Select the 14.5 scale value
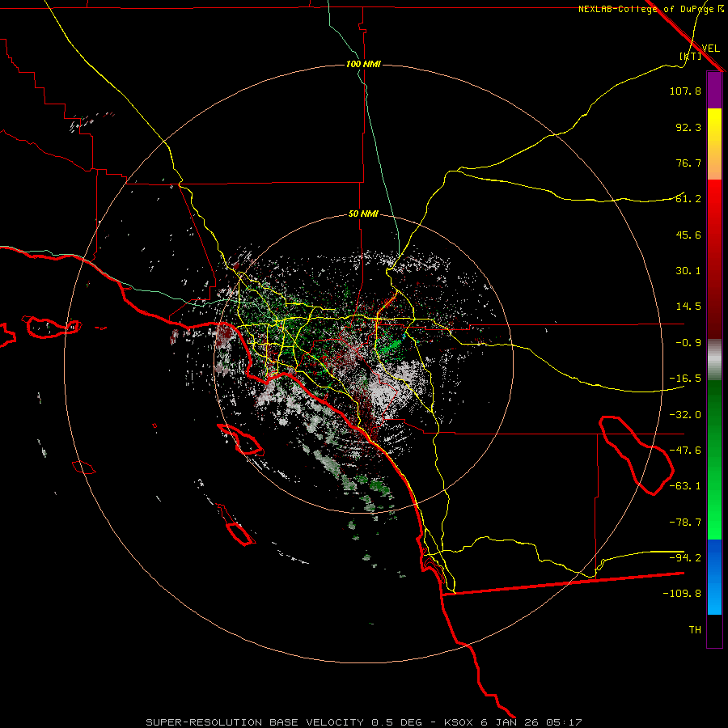This screenshot has height=728, width=728. coord(688,307)
